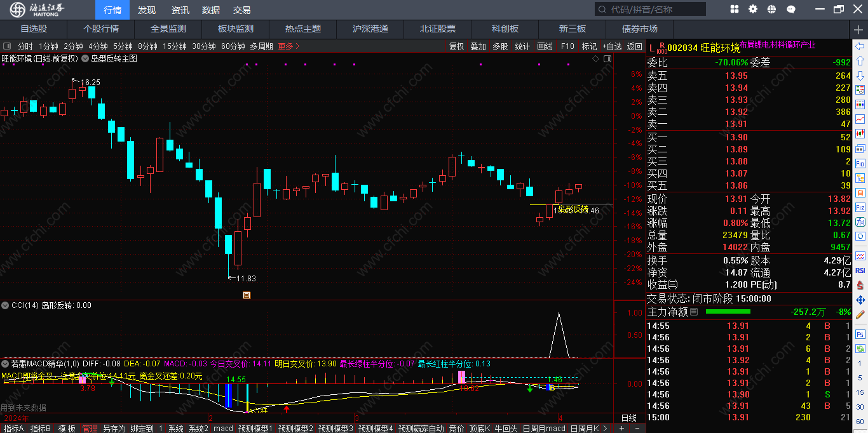Click the green refresh sidebar icon
This screenshot has width=868, height=433.
pyautogui.click(x=860, y=349)
